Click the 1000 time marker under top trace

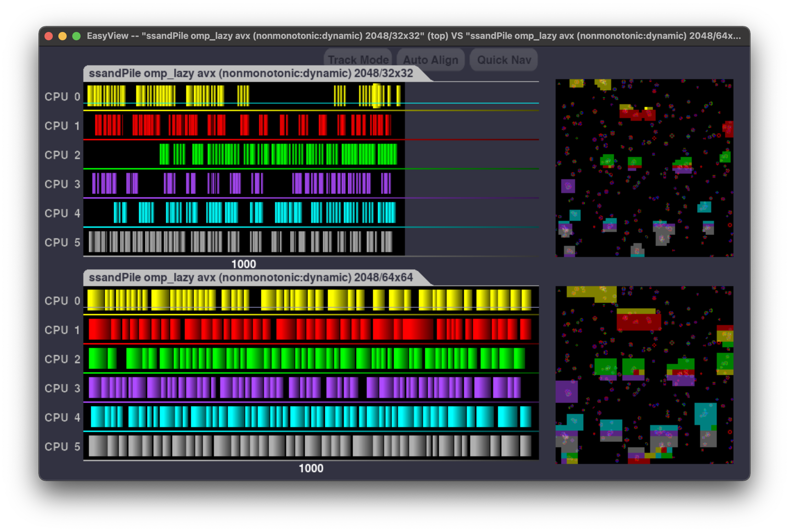(243, 264)
